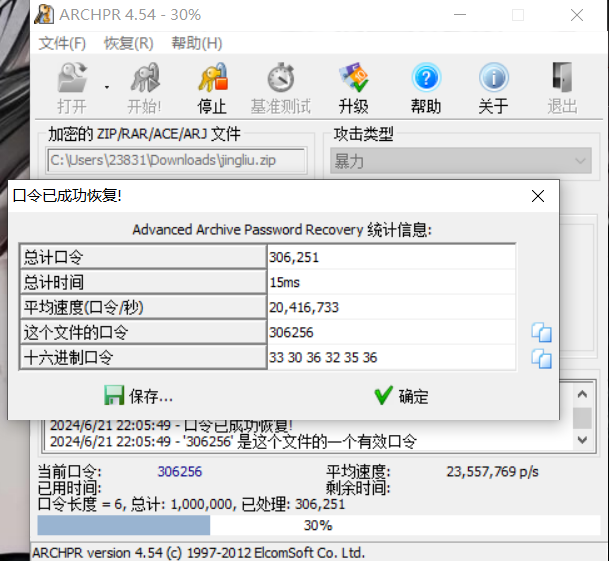Image resolution: width=609 pixels, height=561 pixels.
Task: Click the 升级 (Upgrade) toolbar icon
Action: [353, 78]
